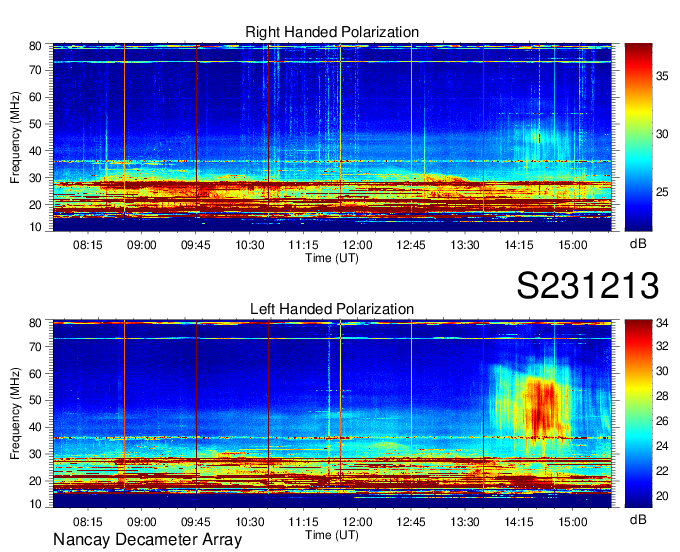Image resolution: width=680 pixels, height=552 pixels.
Task: Click the 14:15 time tick under the Right Handed plot
Action: click(x=519, y=245)
